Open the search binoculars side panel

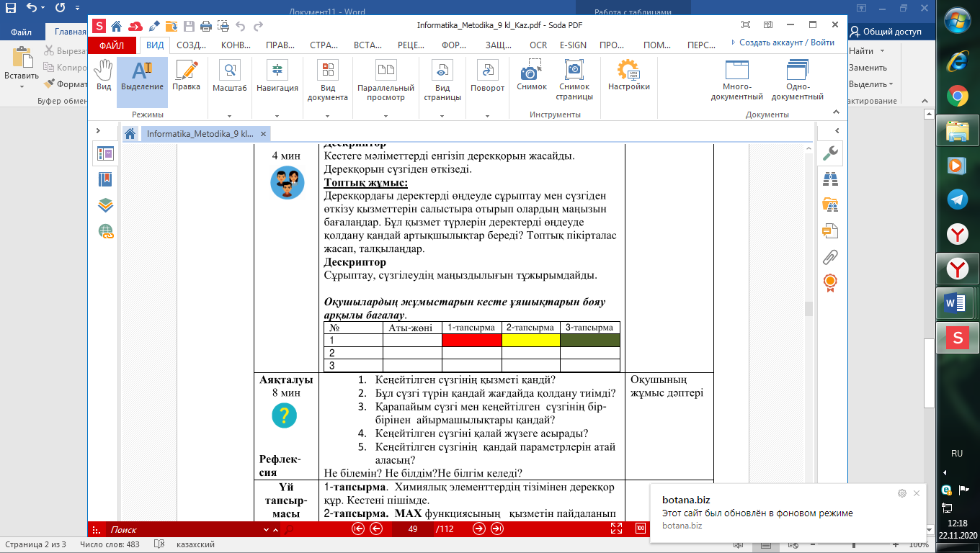pyautogui.click(x=830, y=179)
